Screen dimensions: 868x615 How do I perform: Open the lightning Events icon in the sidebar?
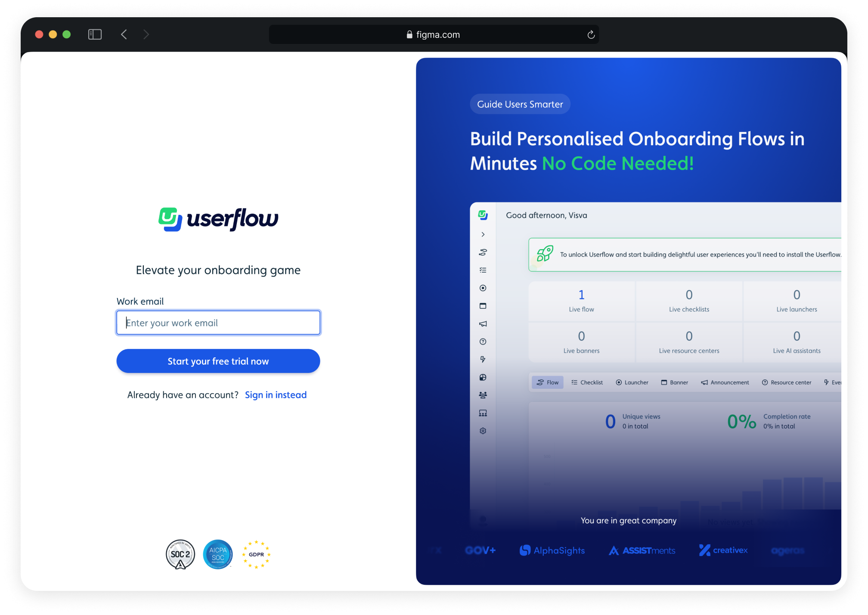coord(483,359)
